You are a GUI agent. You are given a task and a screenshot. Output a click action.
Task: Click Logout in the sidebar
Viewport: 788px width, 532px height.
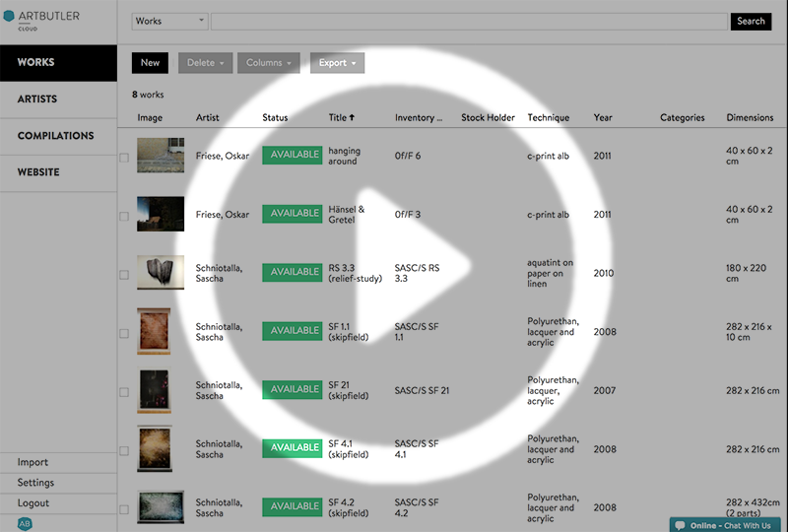[x=33, y=503]
